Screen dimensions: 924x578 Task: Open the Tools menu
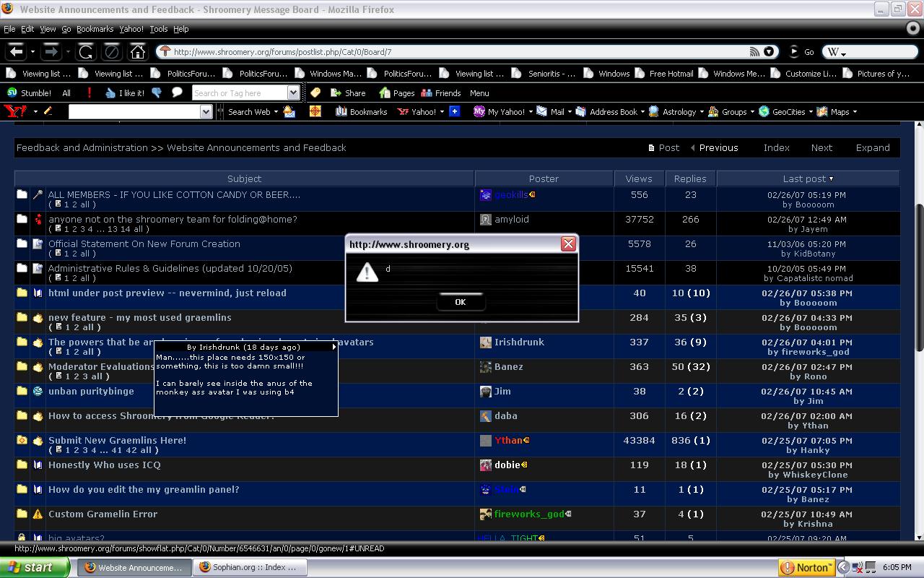point(159,29)
